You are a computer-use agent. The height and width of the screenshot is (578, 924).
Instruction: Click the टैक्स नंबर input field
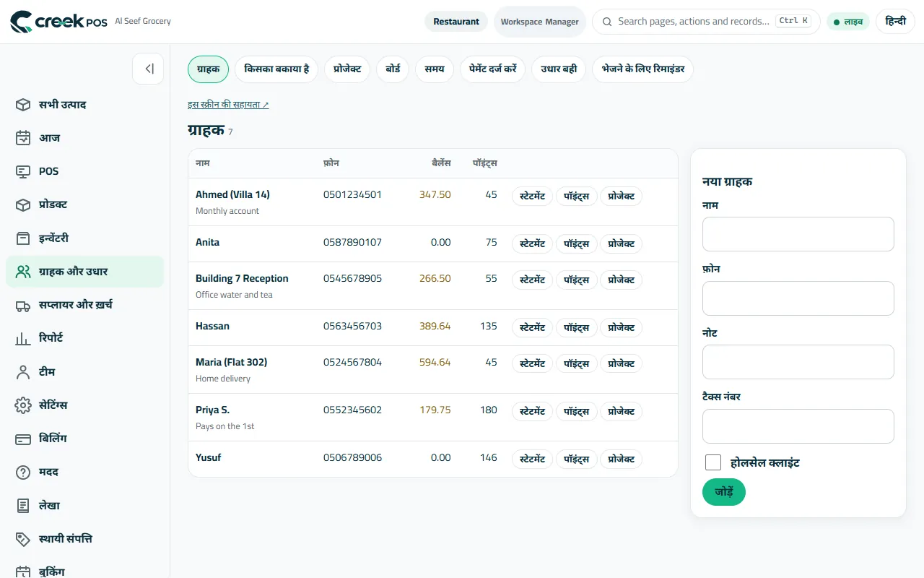pos(798,426)
